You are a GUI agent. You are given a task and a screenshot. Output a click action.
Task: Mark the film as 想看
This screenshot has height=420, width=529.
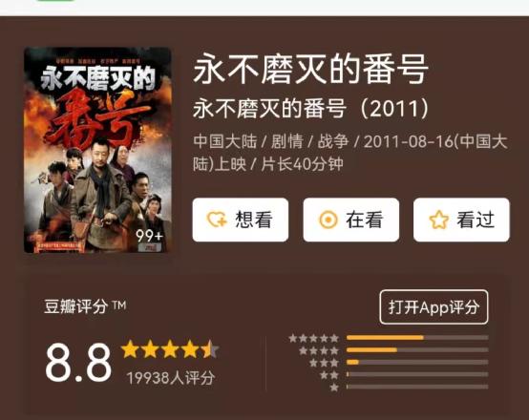coord(241,220)
